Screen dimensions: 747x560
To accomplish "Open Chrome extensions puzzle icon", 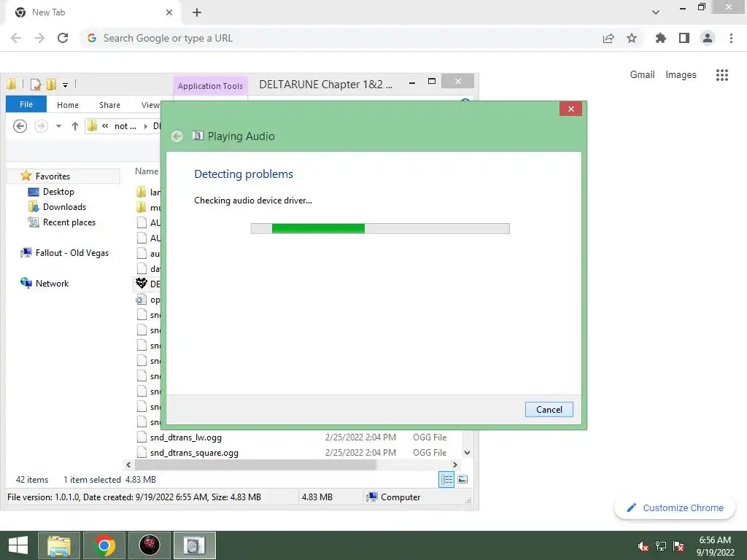I will point(660,38).
